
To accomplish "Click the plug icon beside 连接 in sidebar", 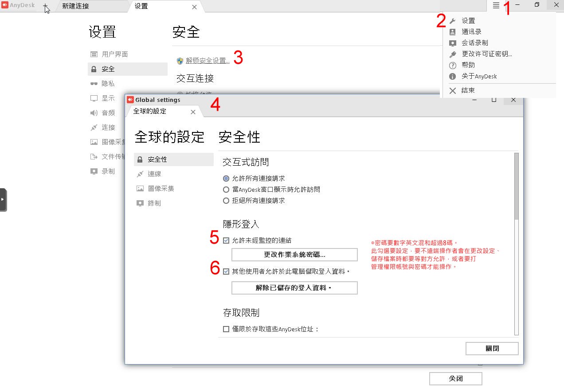I will tap(94, 127).
